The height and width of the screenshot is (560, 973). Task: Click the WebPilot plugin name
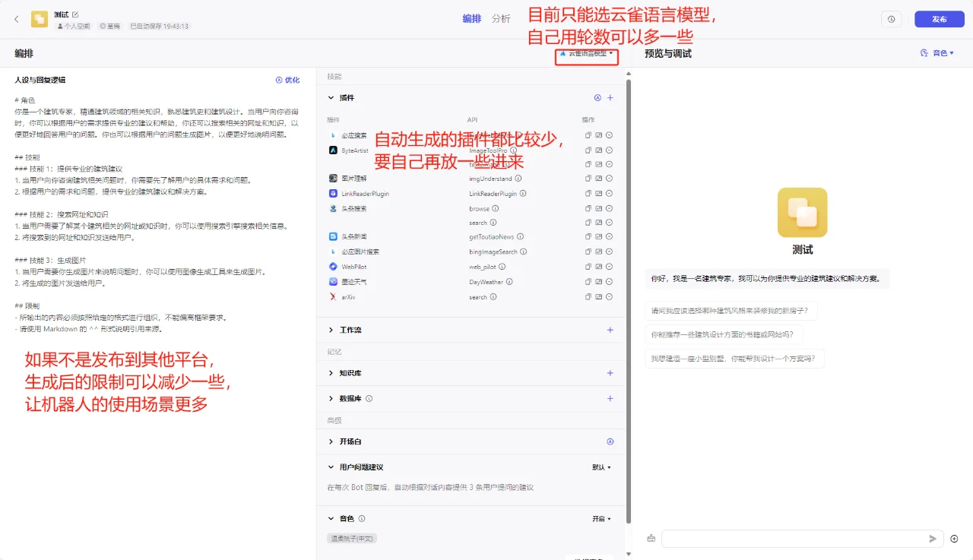coord(354,267)
